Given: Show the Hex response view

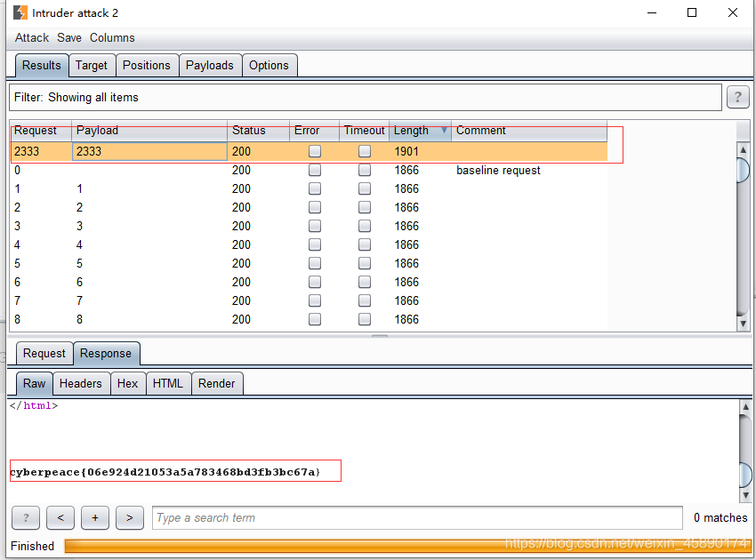Looking at the screenshot, I should 128,384.
